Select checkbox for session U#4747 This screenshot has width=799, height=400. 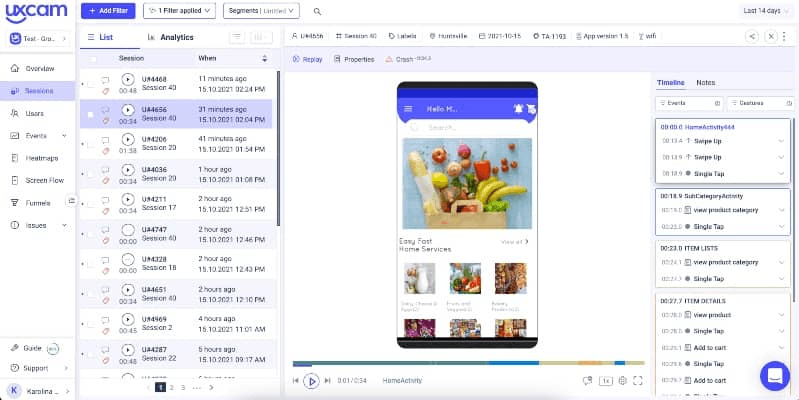[x=91, y=235]
